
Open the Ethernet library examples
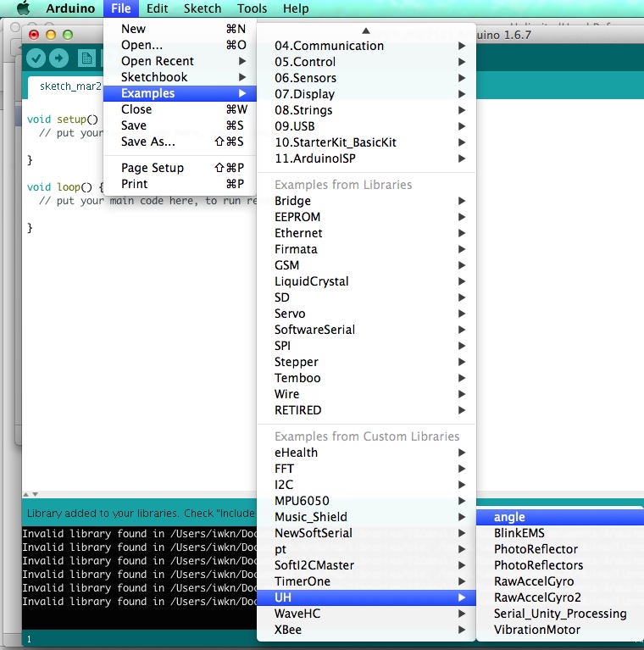(366, 233)
